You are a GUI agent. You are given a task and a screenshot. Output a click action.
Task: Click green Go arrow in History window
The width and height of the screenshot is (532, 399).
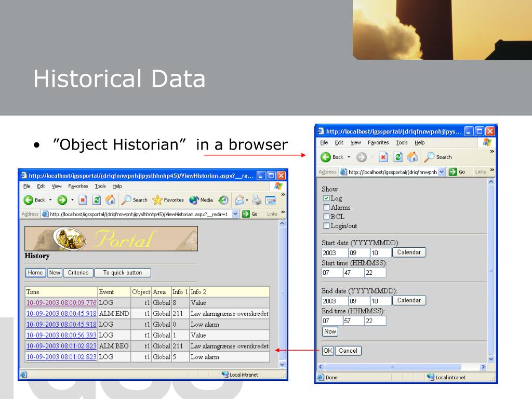click(x=246, y=214)
